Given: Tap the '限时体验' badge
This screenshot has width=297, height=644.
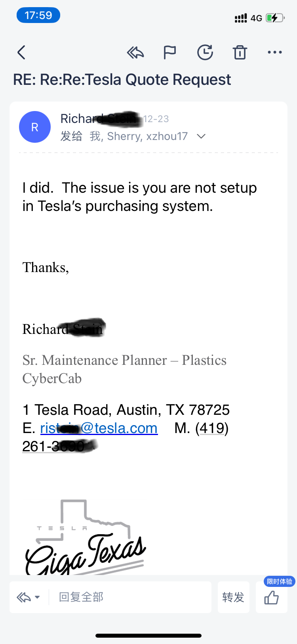Looking at the screenshot, I should click(279, 581).
